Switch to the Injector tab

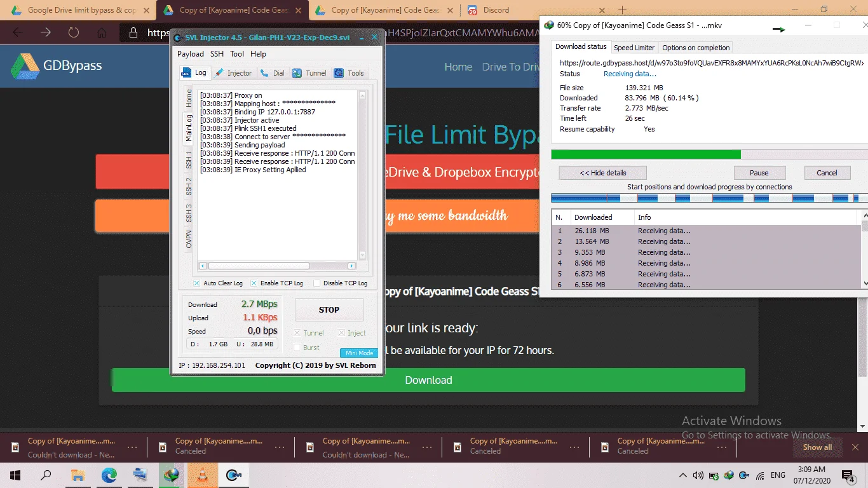coord(233,73)
